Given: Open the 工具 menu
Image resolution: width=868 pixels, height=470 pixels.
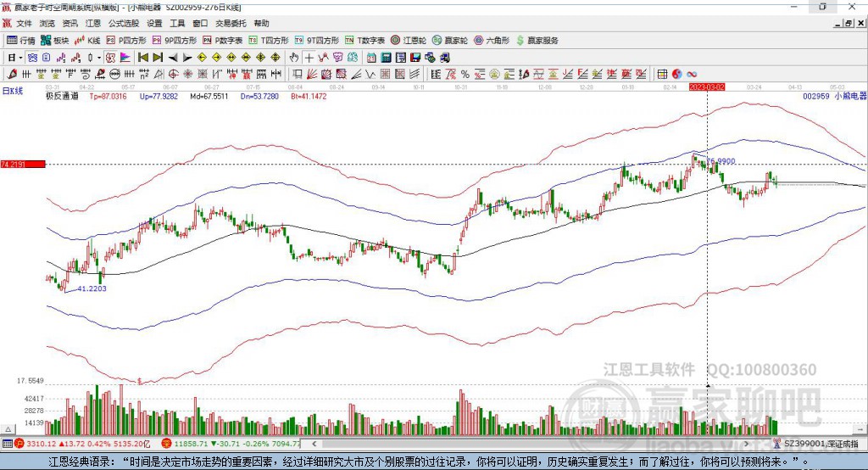Looking at the screenshot, I should coord(177,23).
